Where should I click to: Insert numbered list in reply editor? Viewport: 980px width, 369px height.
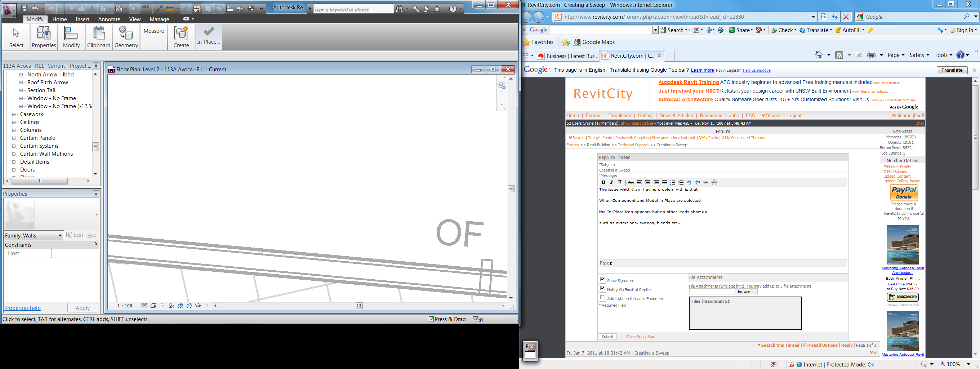click(681, 182)
